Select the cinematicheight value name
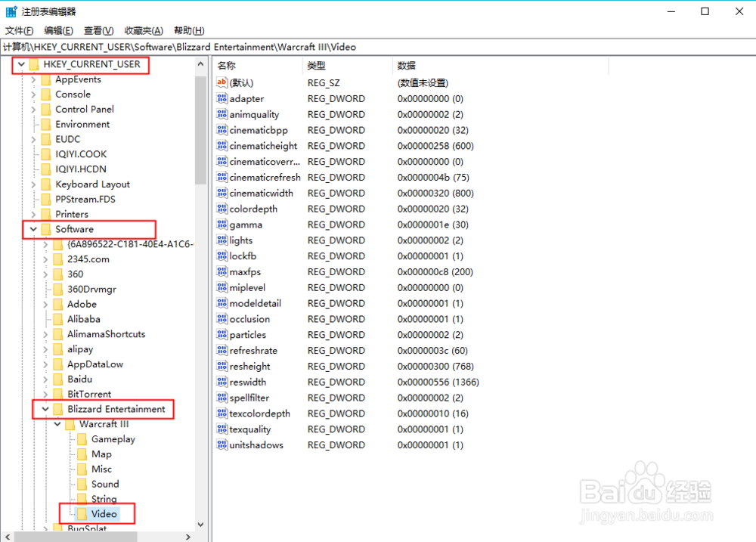Screen dimensions: 756x542 click(263, 146)
